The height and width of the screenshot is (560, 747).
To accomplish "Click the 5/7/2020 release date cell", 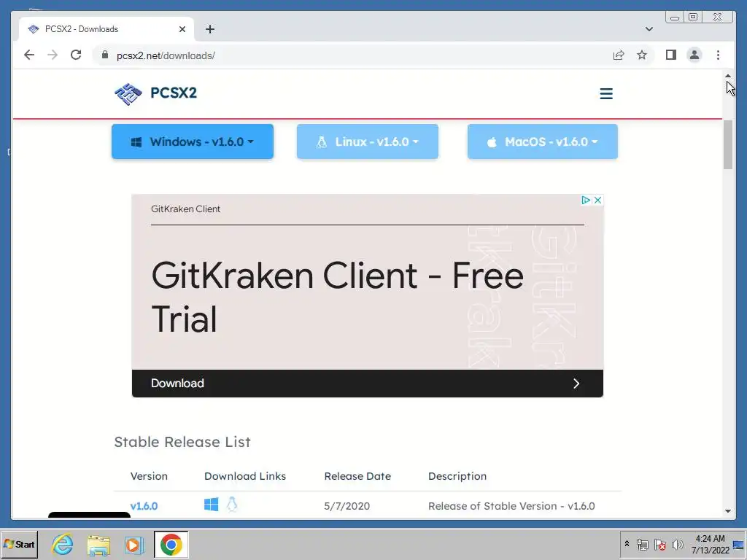I will (347, 506).
